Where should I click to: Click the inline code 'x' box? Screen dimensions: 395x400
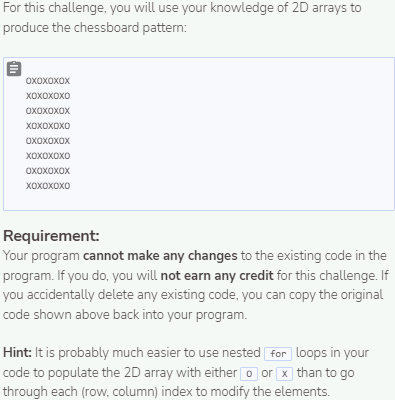coord(284,374)
